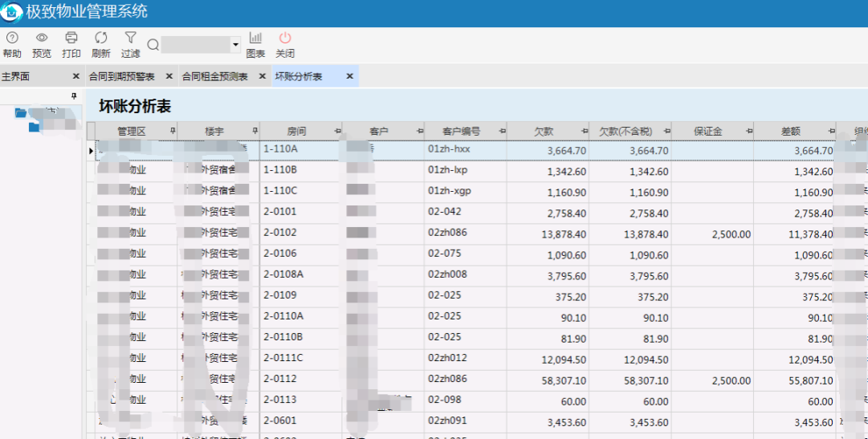Open pin filter on 房间 column
This screenshot has height=439, width=868.
[x=338, y=131]
